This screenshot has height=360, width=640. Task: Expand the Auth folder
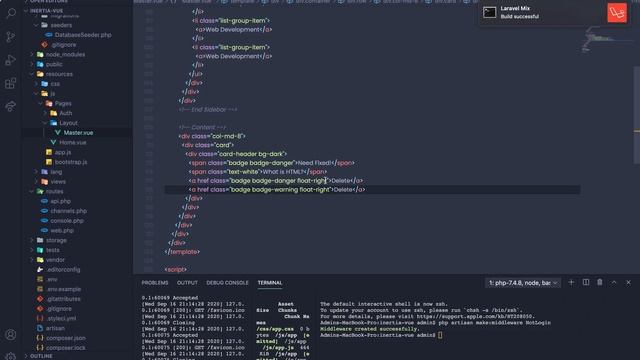point(65,113)
